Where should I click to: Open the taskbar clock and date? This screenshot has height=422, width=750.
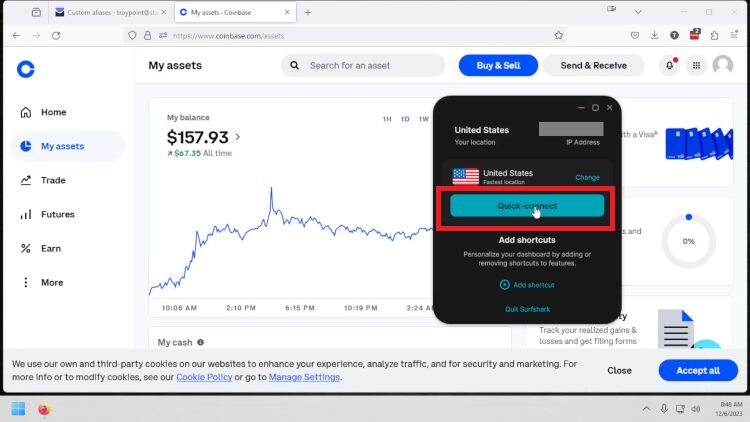point(729,409)
